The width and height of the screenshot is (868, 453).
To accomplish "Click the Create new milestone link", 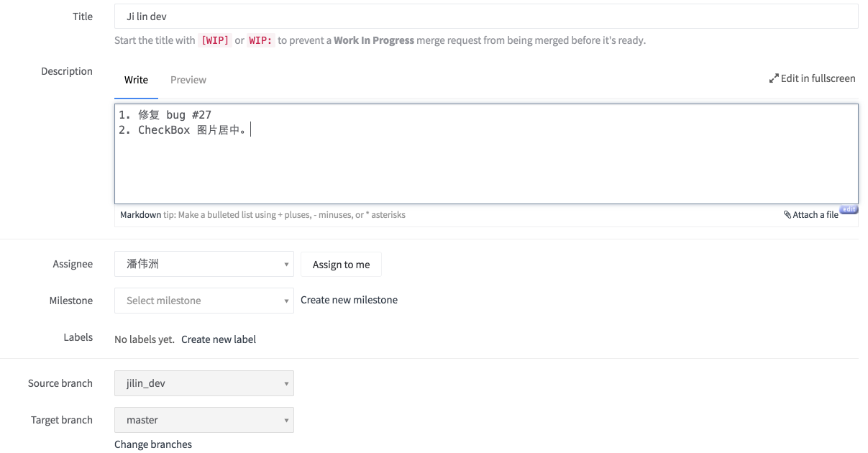I will pos(349,300).
